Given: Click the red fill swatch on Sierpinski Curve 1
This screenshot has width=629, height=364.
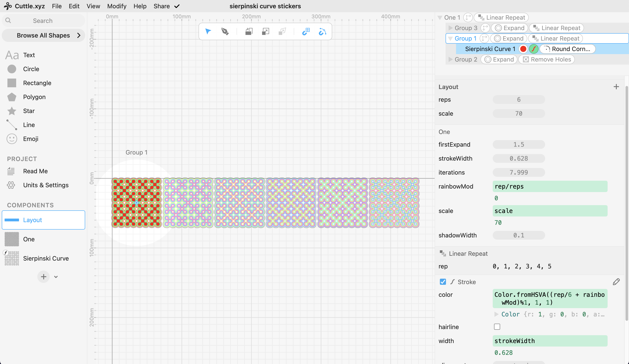Looking at the screenshot, I should pyautogui.click(x=523, y=49).
